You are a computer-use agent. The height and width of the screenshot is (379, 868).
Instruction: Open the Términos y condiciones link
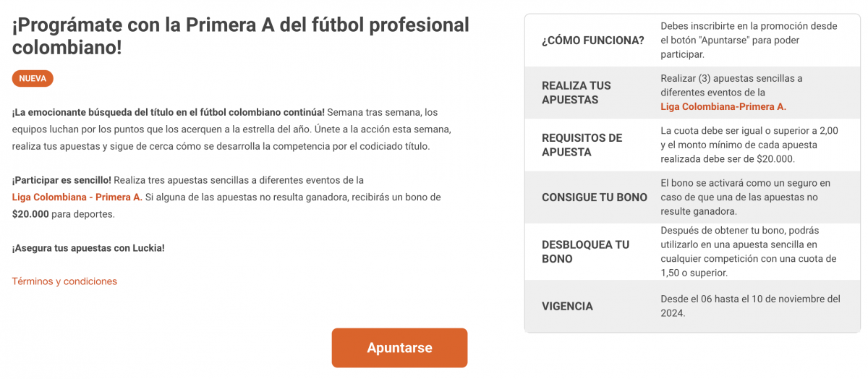[64, 281]
